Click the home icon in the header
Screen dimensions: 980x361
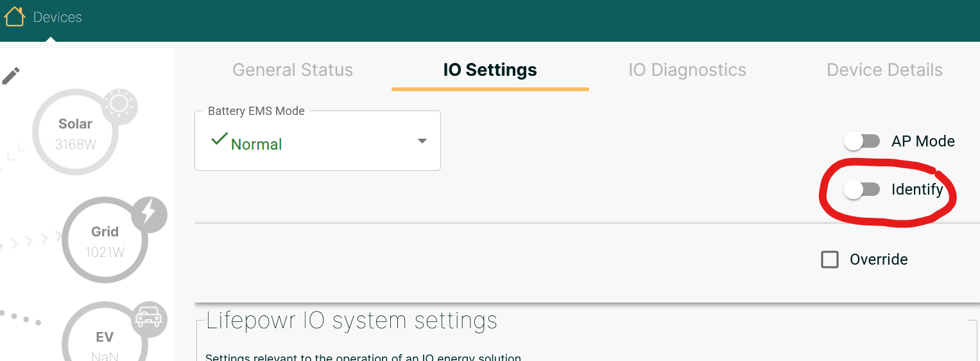(14, 17)
